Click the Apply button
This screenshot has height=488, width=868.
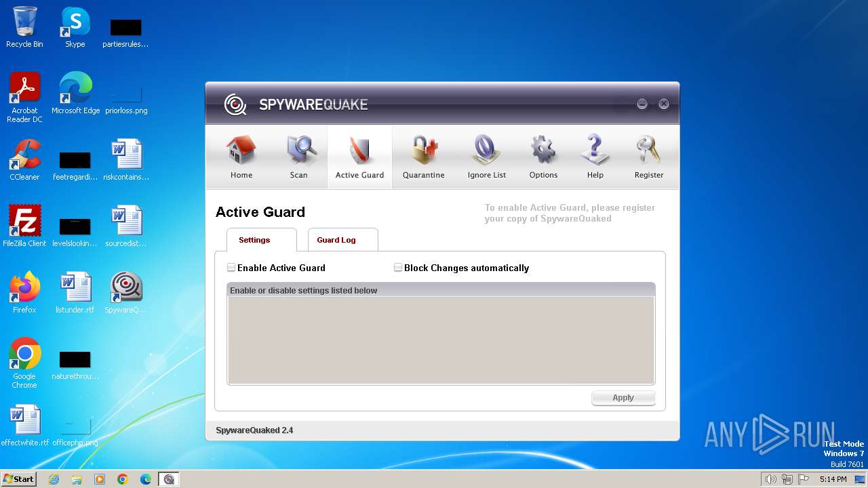point(623,398)
